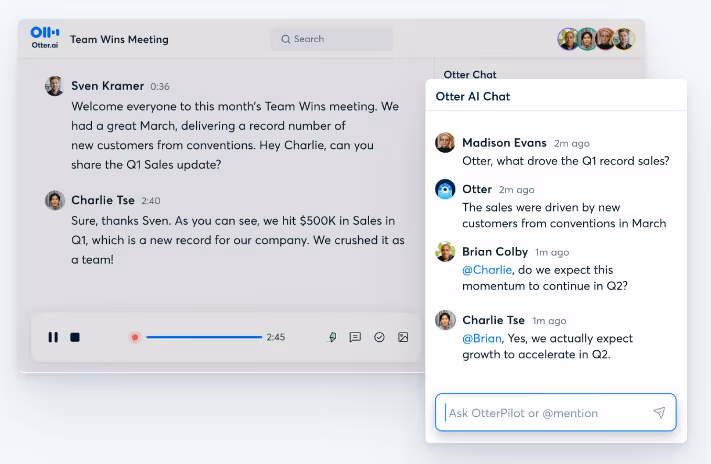Click the 0:36 timestamp
This screenshot has width=711, height=464.
(x=160, y=86)
